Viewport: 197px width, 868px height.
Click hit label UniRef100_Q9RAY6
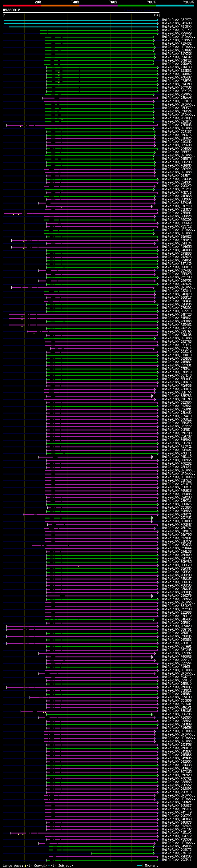177,64
